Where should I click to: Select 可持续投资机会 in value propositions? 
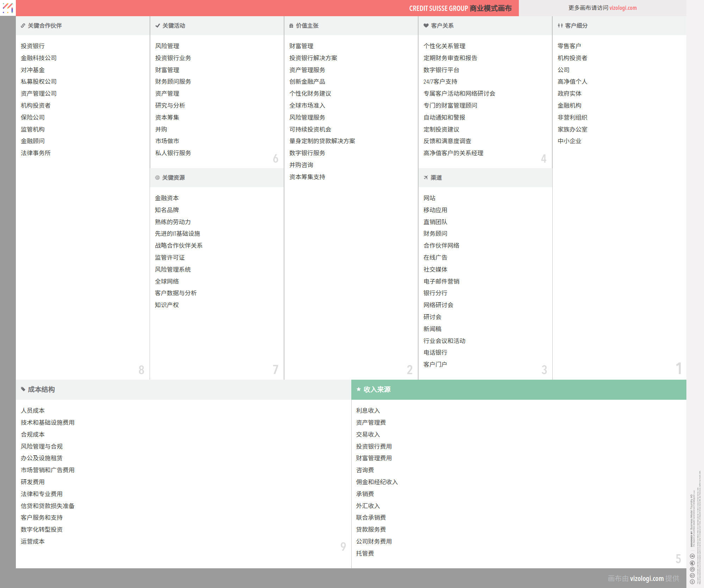(x=310, y=129)
